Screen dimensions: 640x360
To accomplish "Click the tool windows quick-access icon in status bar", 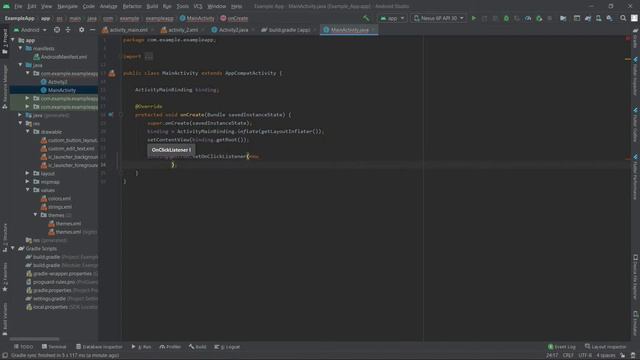I will (4, 356).
